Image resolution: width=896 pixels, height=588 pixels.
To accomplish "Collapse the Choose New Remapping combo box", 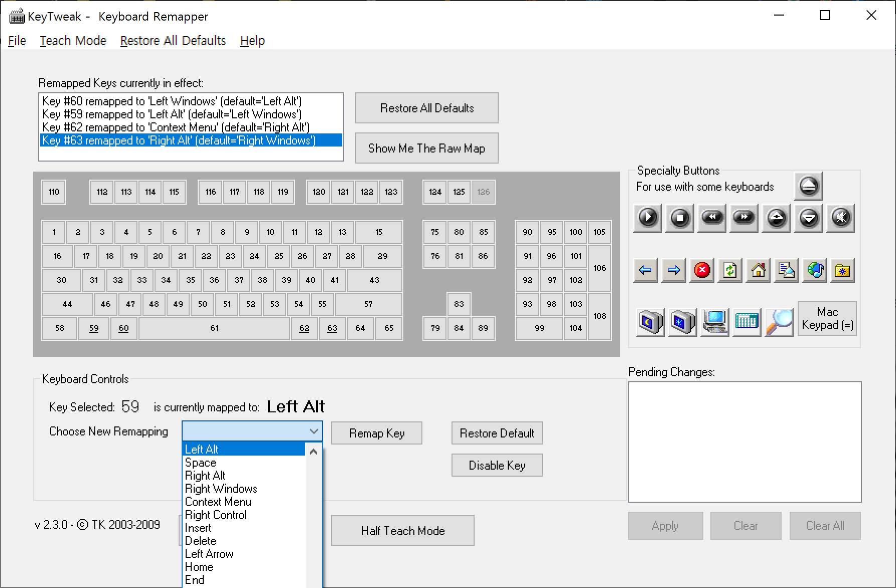I will 314,431.
